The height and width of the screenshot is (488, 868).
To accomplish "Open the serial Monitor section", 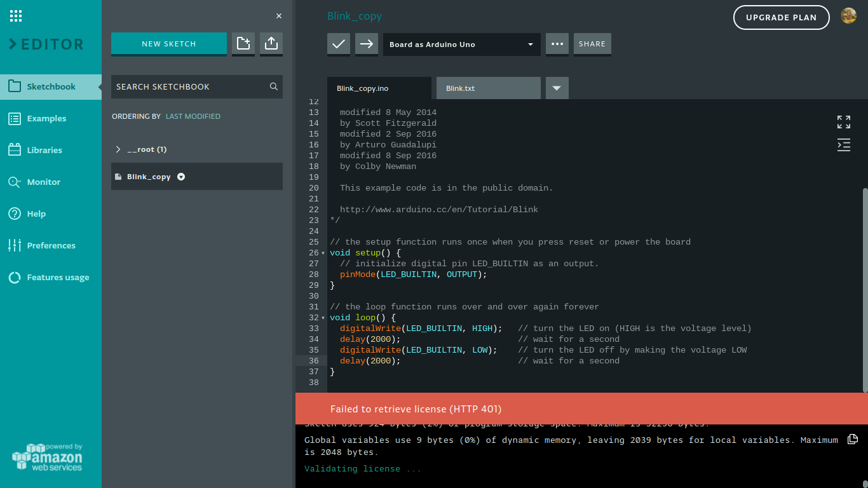I will click(44, 182).
